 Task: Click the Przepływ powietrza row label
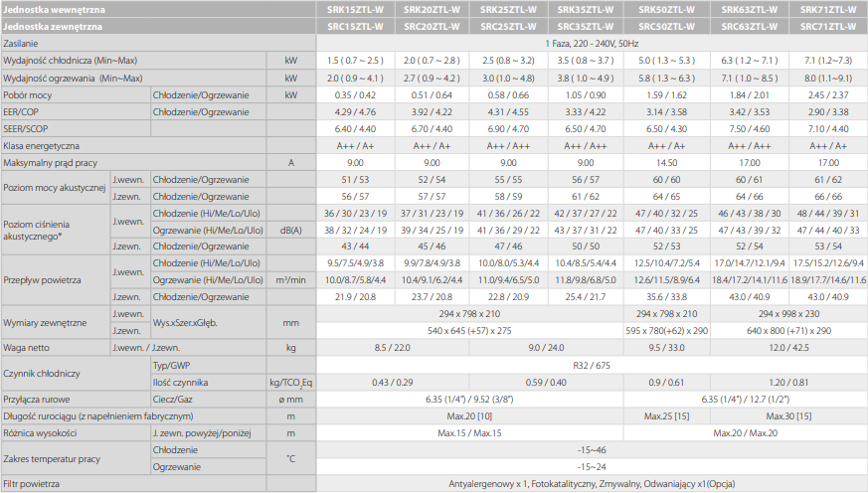point(42,280)
